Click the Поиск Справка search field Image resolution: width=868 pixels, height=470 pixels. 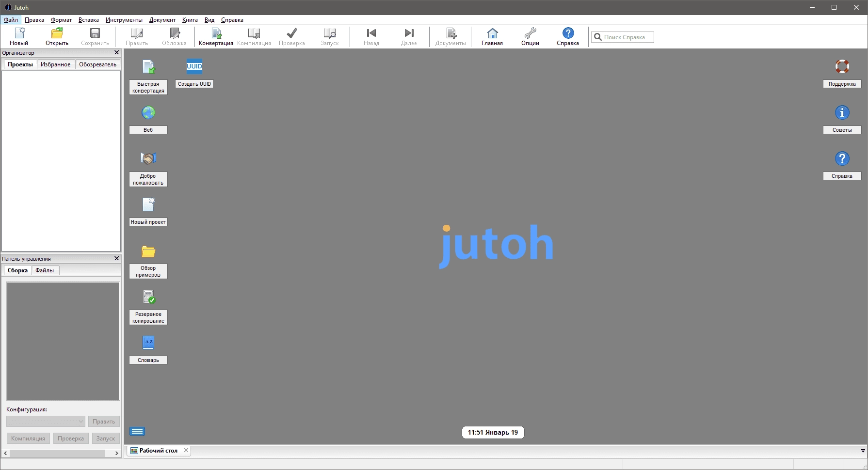623,37
